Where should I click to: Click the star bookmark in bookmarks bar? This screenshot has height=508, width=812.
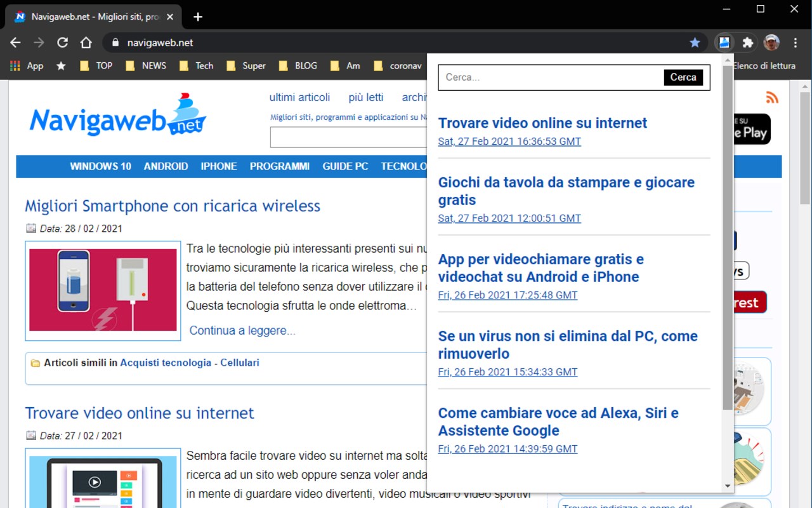(61, 65)
